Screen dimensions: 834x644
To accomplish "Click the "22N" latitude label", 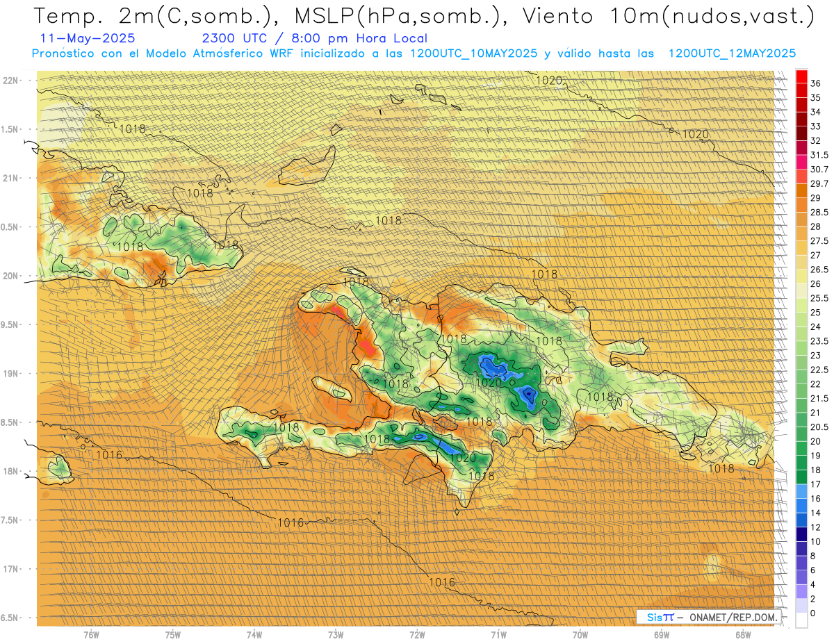I will (11, 80).
